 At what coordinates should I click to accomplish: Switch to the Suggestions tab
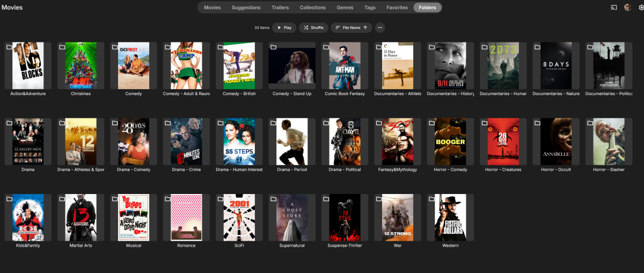(x=246, y=8)
